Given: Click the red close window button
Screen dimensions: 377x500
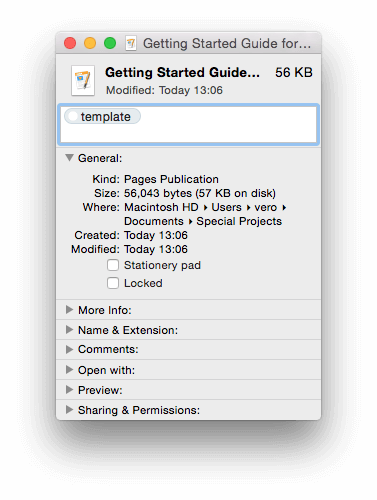Looking at the screenshot, I should [70, 43].
